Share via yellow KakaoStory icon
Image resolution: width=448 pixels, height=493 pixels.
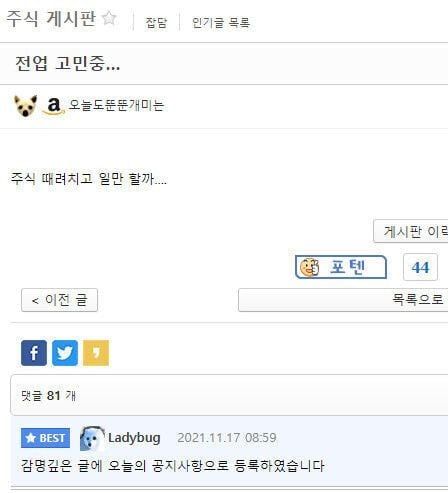pos(96,353)
